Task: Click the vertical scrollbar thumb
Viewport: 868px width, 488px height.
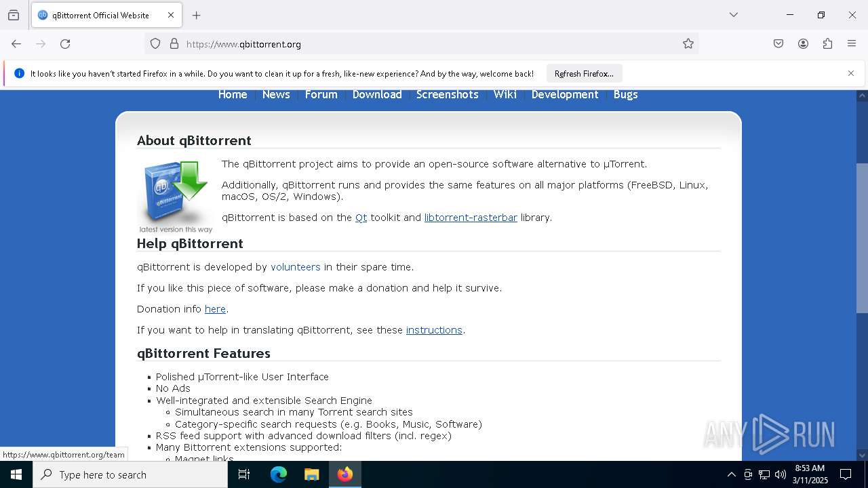Action: [862, 238]
